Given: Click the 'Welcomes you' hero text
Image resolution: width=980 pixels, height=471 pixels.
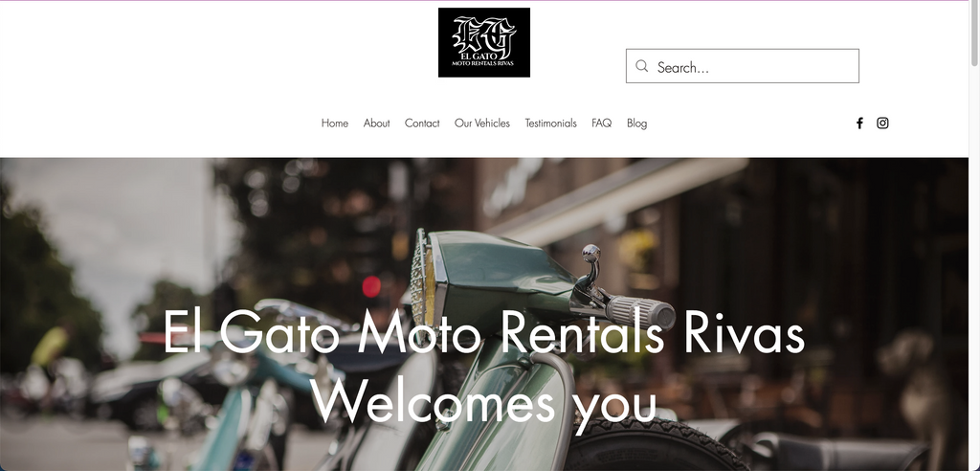Looking at the screenshot, I should pyautogui.click(x=483, y=403).
